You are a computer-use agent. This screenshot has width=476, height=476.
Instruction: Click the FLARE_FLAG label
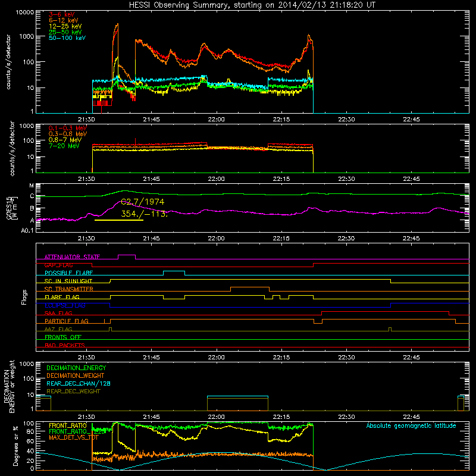pos(62,297)
